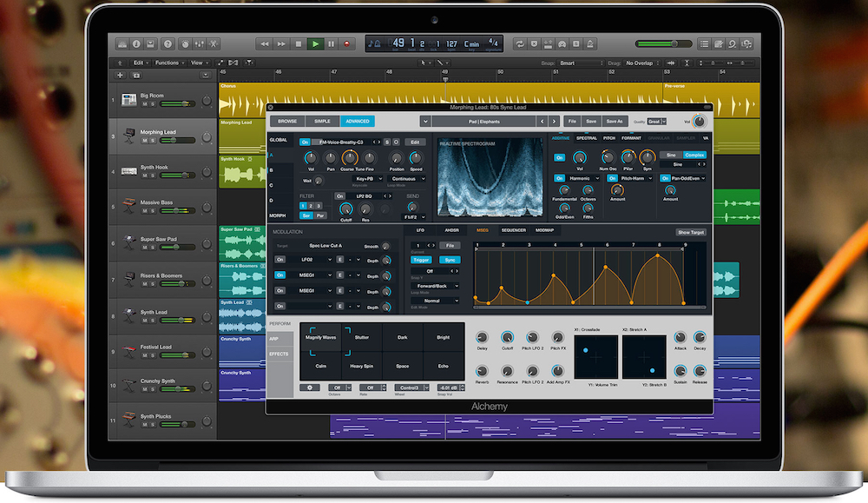The height and width of the screenshot is (503, 868).
Task: Click the Cycle mode icon in the transport
Action: 519,45
